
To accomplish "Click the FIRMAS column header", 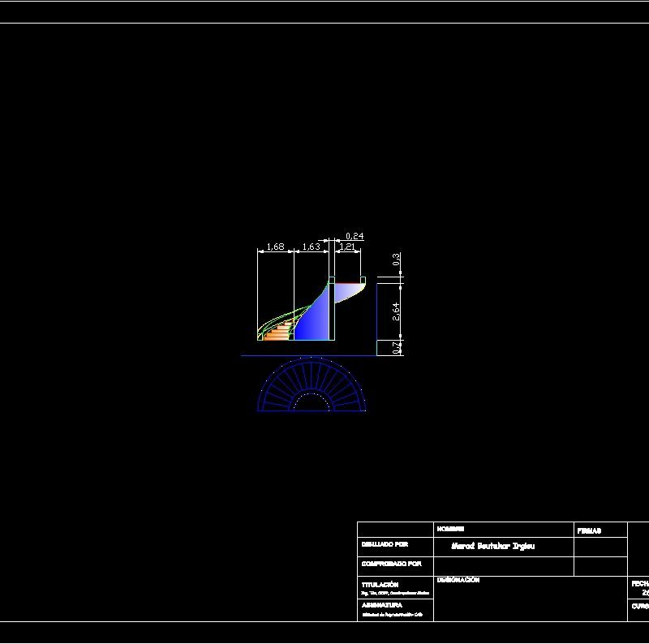I will 589,529.
